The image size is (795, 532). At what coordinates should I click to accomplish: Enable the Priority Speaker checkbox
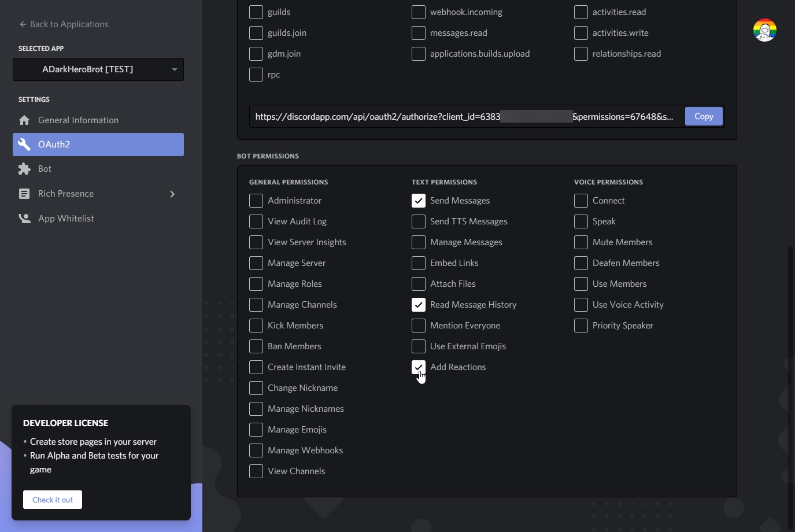coord(581,326)
